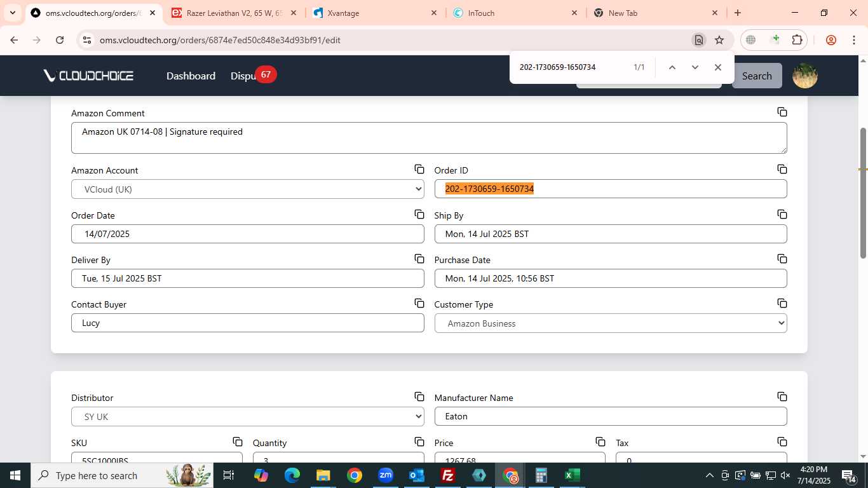Viewport: 868px width, 488px height.
Task: Open a new browser tab
Action: (x=737, y=13)
